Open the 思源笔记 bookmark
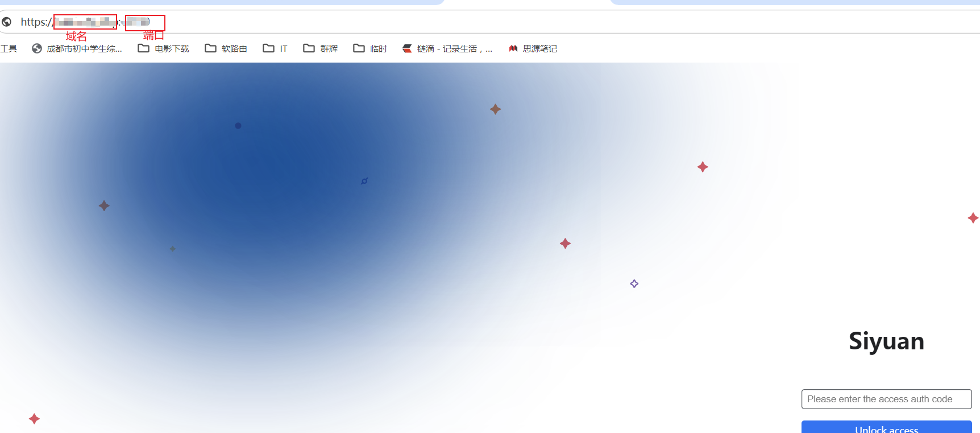This screenshot has width=980, height=433. [x=533, y=49]
